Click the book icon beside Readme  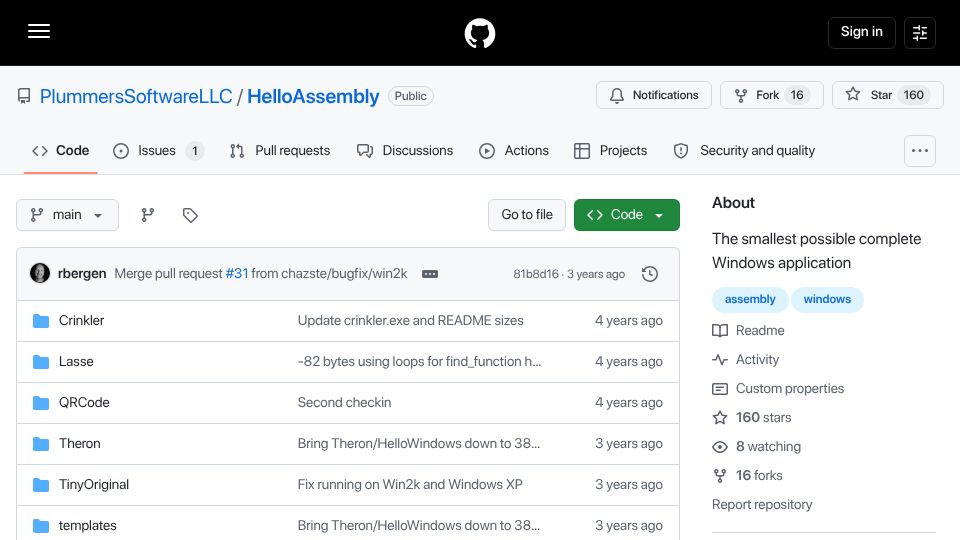click(x=720, y=331)
